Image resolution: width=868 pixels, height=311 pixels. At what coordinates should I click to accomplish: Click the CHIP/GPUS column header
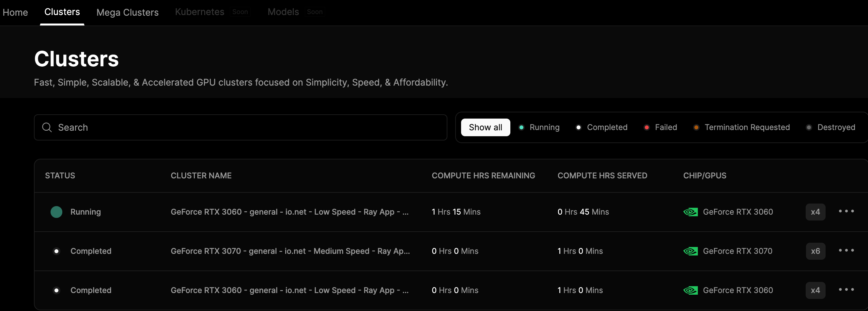point(705,176)
